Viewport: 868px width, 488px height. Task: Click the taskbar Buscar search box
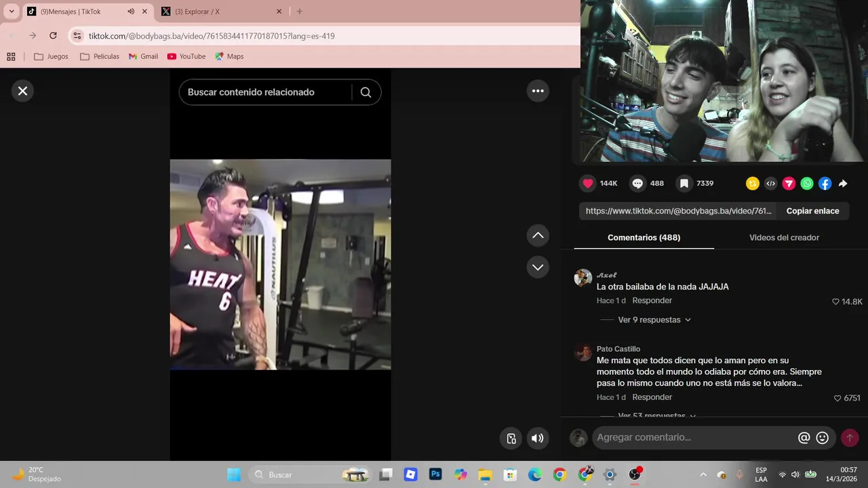coord(310,474)
